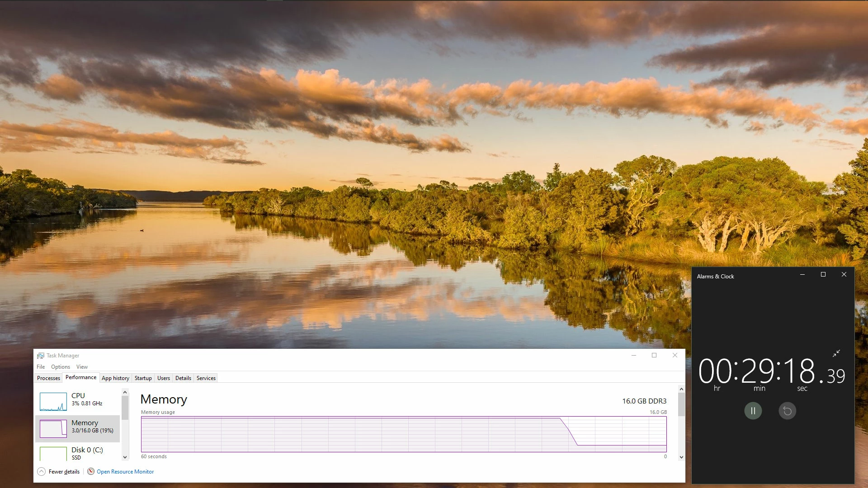The image size is (868, 488).
Task: Select the Memory item in sidebar
Action: coord(77,428)
